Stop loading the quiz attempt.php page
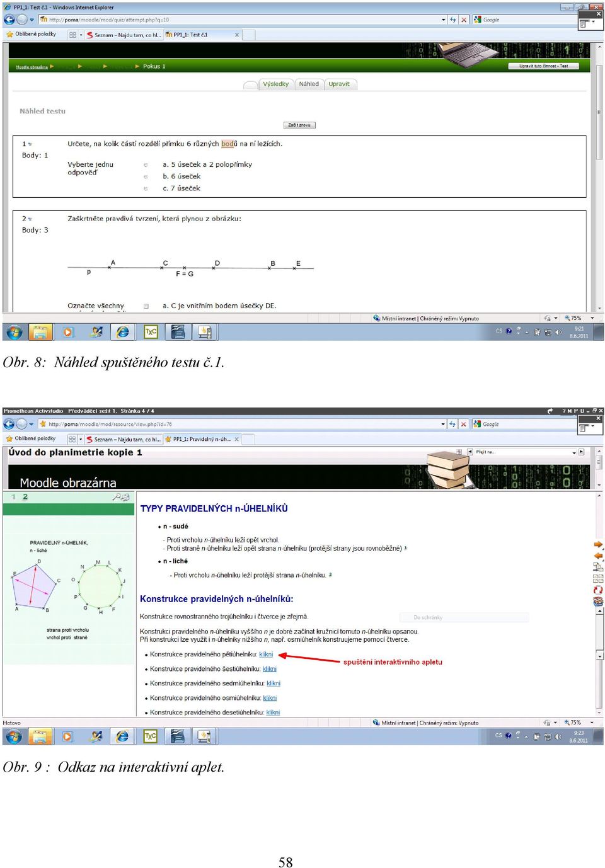Screen dimensions: 605x868 click(x=464, y=20)
